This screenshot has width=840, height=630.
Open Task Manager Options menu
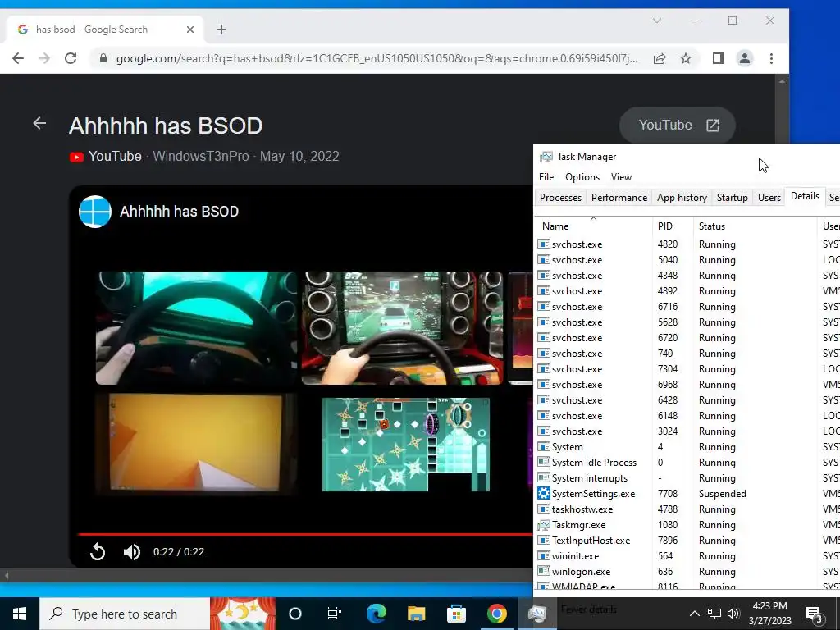(x=582, y=177)
